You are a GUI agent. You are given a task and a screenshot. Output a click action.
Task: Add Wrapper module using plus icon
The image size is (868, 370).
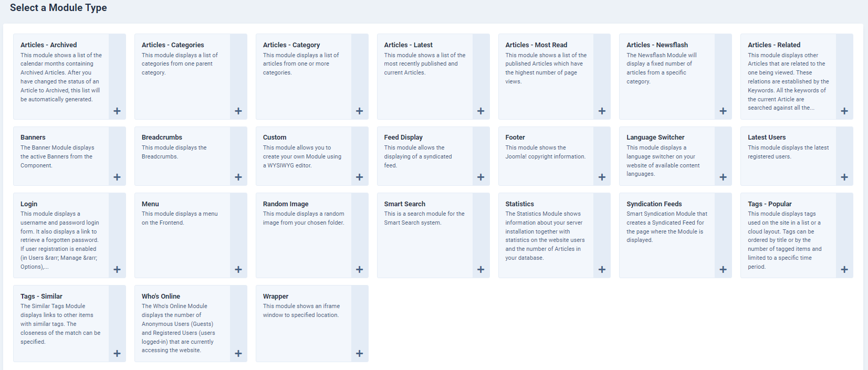point(360,353)
